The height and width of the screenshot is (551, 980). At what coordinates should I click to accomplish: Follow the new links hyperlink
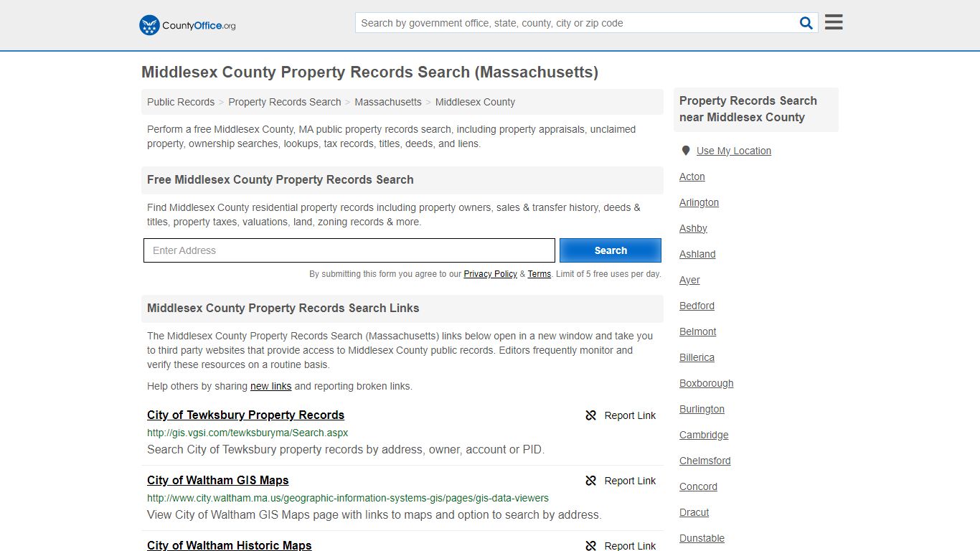[x=270, y=386]
